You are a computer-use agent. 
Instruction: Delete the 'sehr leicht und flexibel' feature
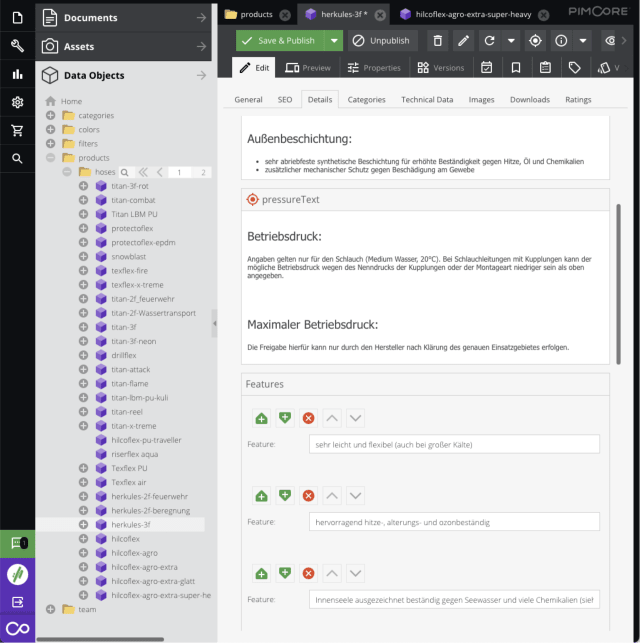[x=308, y=417]
